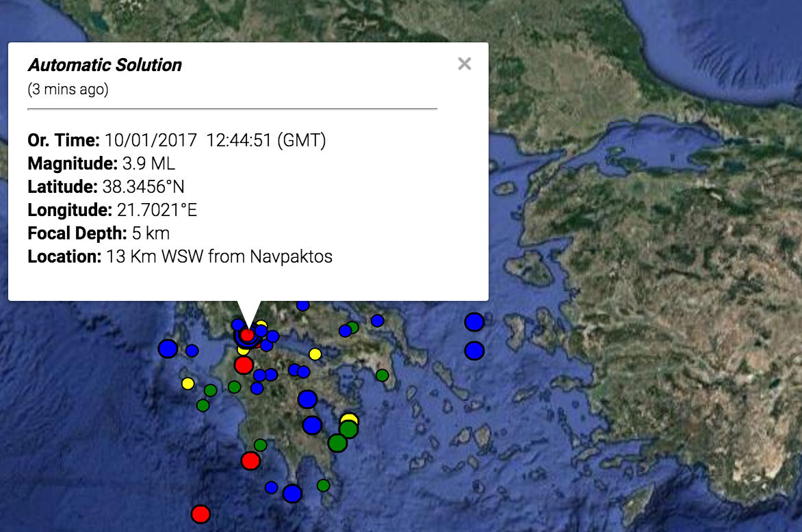Screen dimensions: 802x532
Task: Click '13 Km WSW from Navpaktos' location text
Action: [x=220, y=256]
